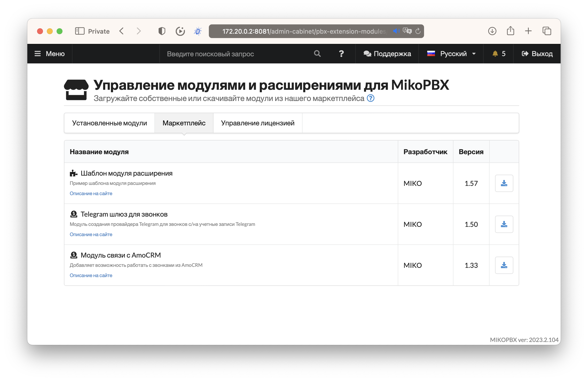Click the search magnifier icon
The height and width of the screenshot is (381, 588).
(317, 54)
